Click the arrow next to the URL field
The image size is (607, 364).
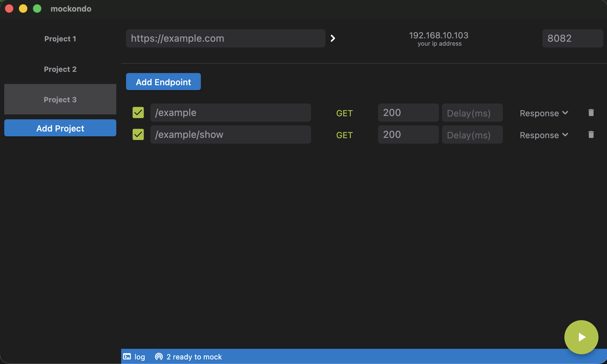(x=333, y=38)
